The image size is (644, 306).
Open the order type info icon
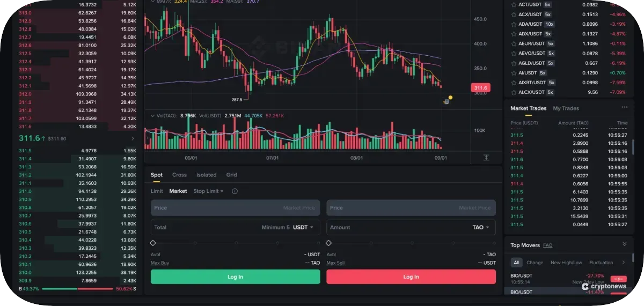click(235, 191)
